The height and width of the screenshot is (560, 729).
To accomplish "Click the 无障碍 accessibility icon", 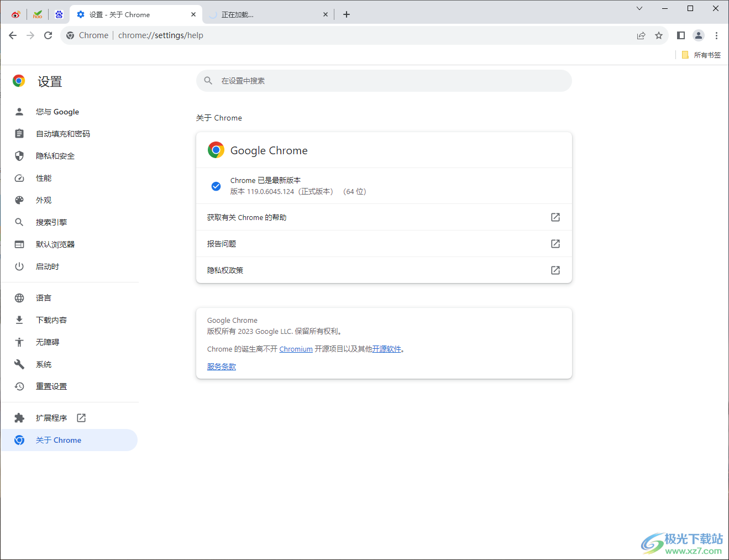I will tap(19, 342).
